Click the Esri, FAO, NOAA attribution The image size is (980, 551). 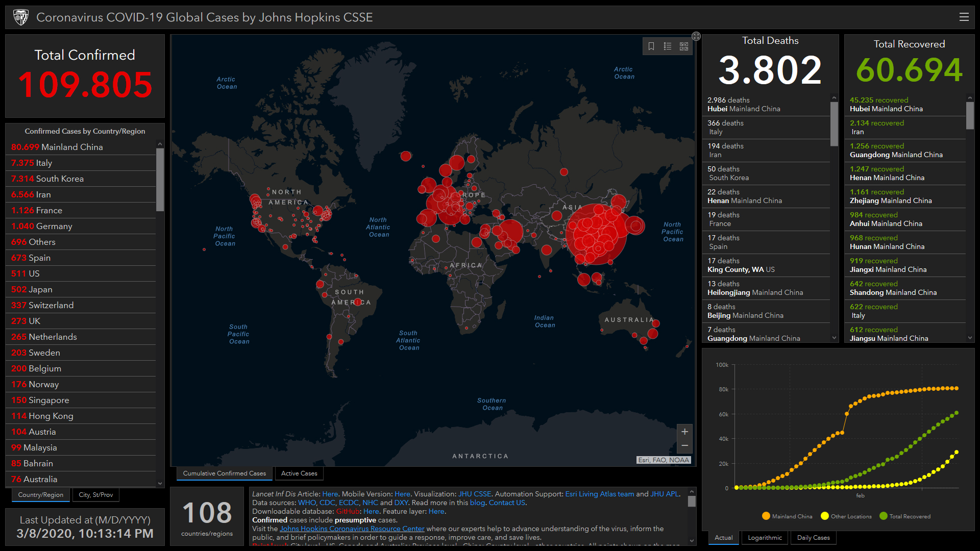coord(664,460)
